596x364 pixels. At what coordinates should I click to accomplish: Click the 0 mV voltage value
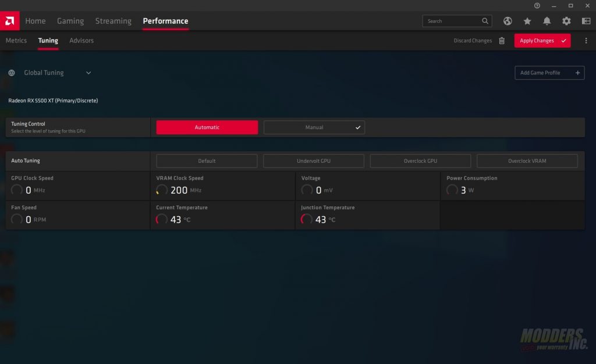point(324,190)
